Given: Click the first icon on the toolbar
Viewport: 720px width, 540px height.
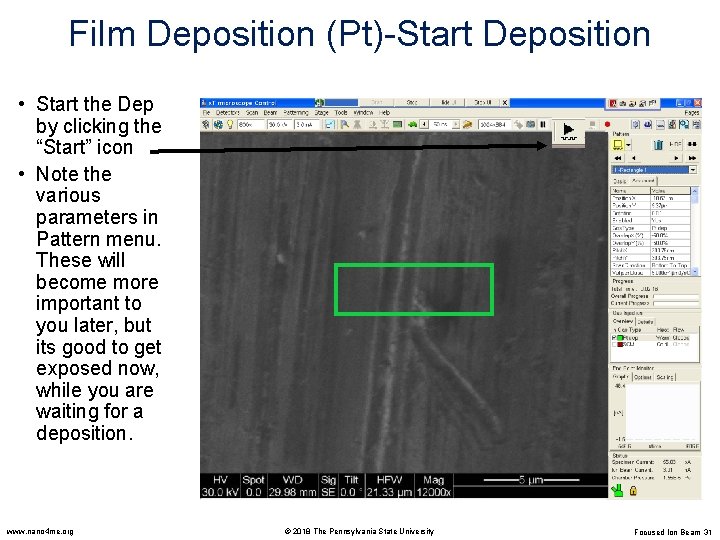Looking at the screenshot, I should pos(206,124).
